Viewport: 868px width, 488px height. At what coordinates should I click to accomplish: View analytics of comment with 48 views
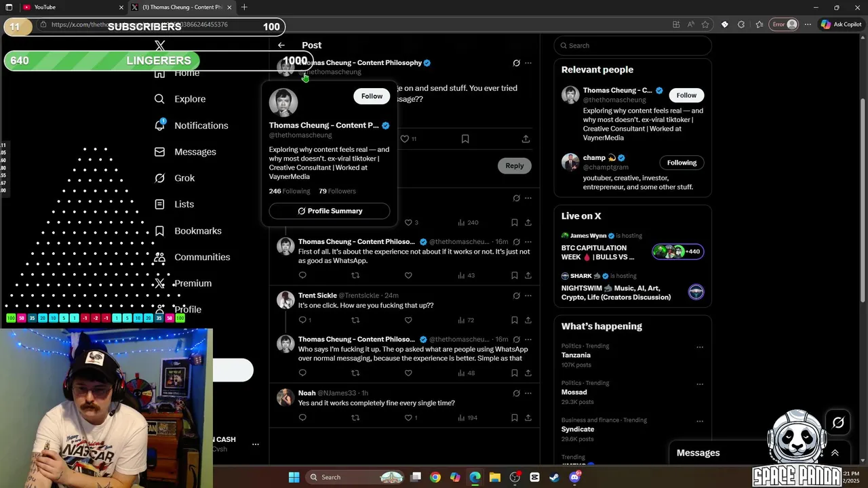click(x=467, y=373)
